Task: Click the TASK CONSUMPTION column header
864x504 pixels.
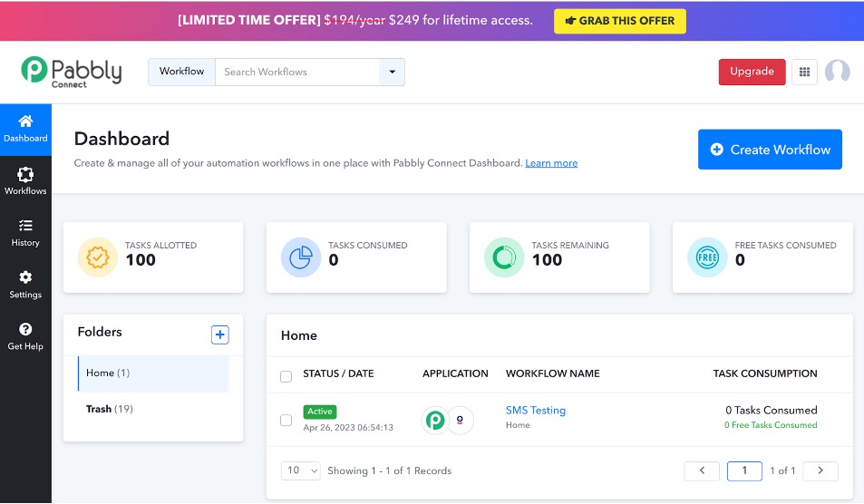Action: click(765, 373)
